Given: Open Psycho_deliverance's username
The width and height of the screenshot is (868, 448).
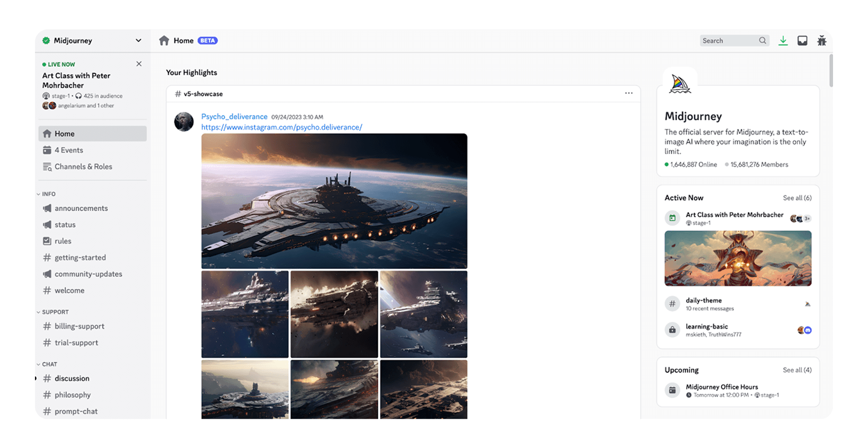Looking at the screenshot, I should pyautogui.click(x=234, y=117).
